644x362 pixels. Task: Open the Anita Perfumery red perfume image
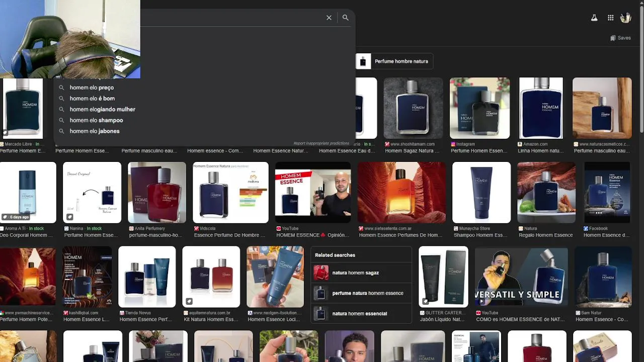(157, 193)
